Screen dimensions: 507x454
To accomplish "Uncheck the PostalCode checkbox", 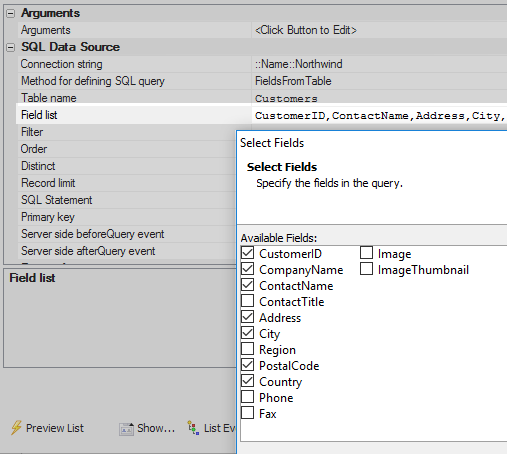I will tap(247, 365).
